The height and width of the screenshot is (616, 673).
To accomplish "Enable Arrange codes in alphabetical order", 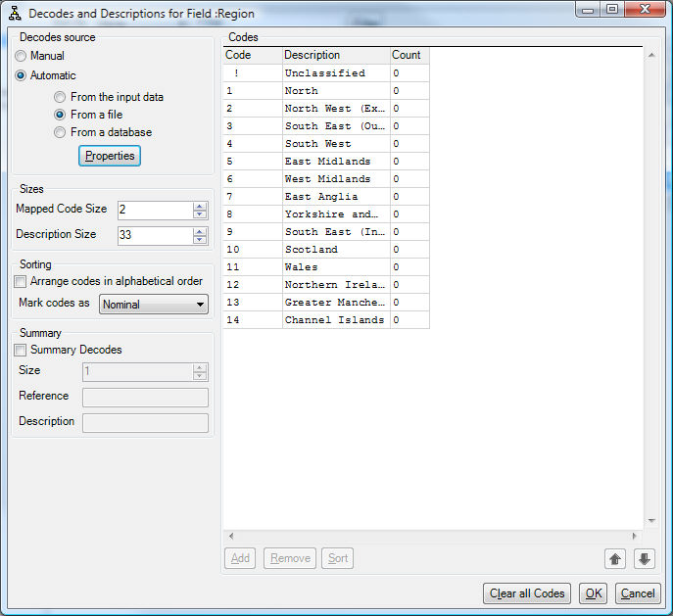I will [x=21, y=281].
